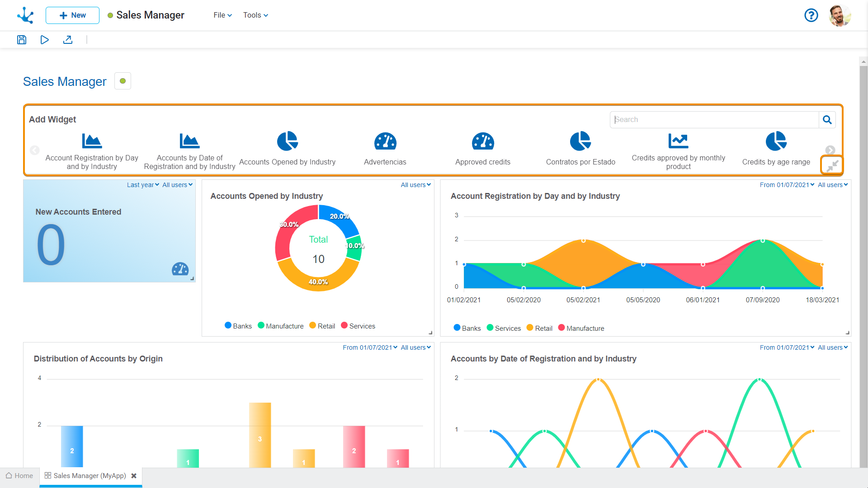
Task: Switch to the Home tab
Action: (19, 476)
